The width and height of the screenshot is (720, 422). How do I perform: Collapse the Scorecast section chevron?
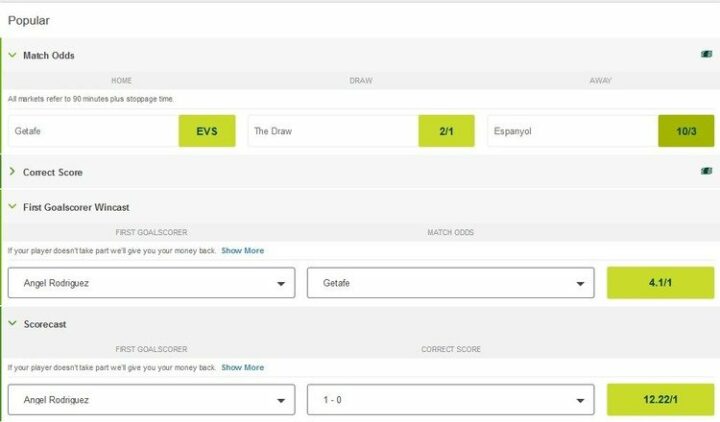coord(13,324)
